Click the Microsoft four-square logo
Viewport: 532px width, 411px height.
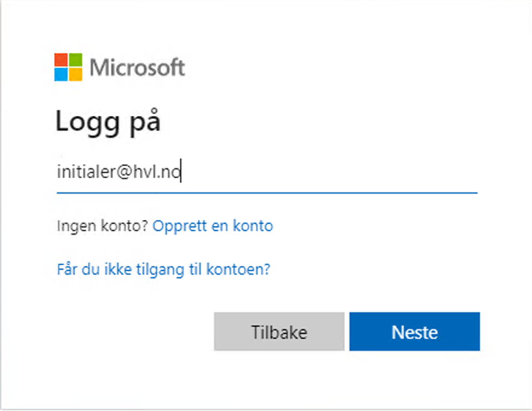(68, 67)
